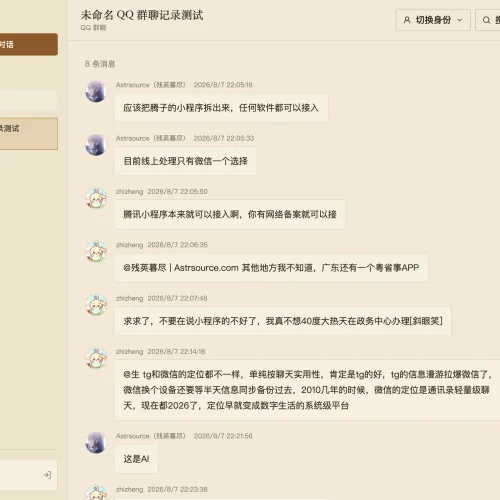
Task: Click the logout arrow icon in sidebar
Action: click(x=47, y=475)
